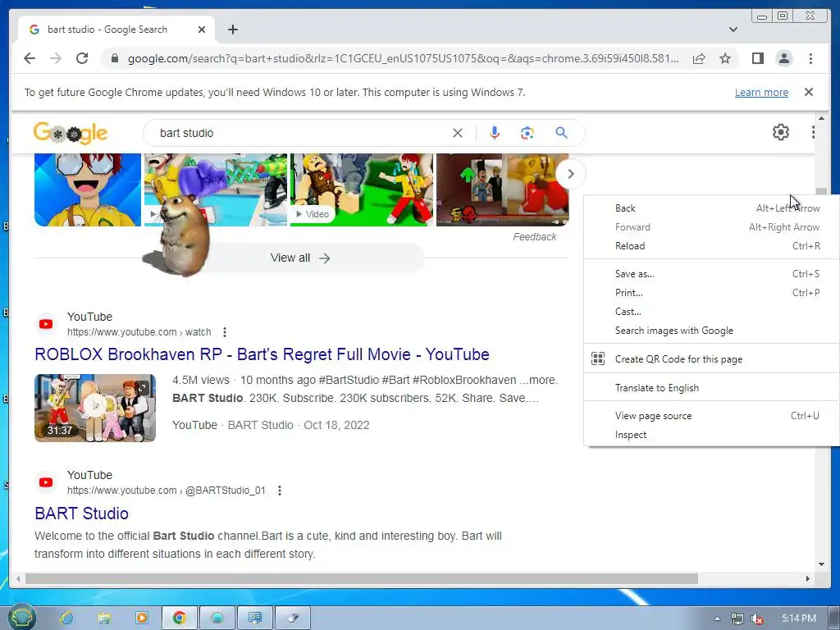The image size is (840, 630).
Task: Open Google Lens image search icon
Action: coord(527,133)
